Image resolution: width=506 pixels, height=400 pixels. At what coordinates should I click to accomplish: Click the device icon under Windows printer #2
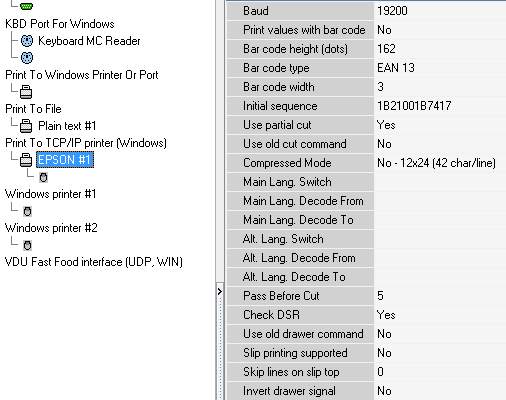point(27,246)
